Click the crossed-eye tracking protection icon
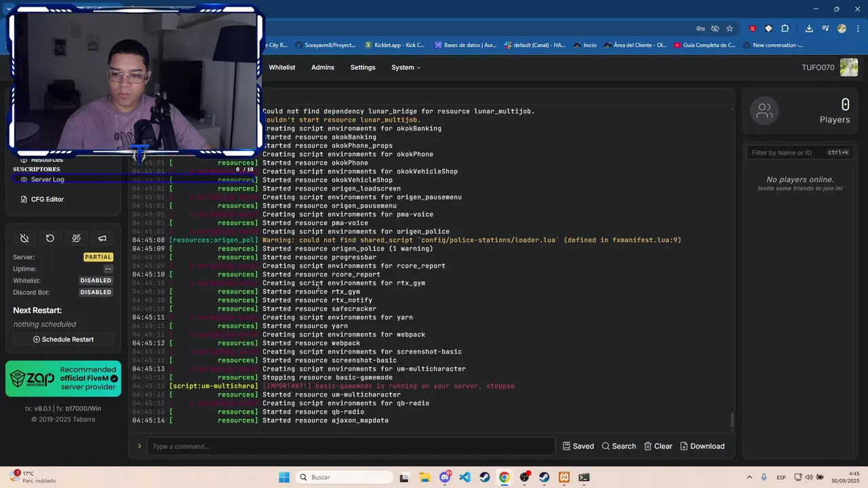This screenshot has height=488, width=868. pyautogui.click(x=715, y=28)
